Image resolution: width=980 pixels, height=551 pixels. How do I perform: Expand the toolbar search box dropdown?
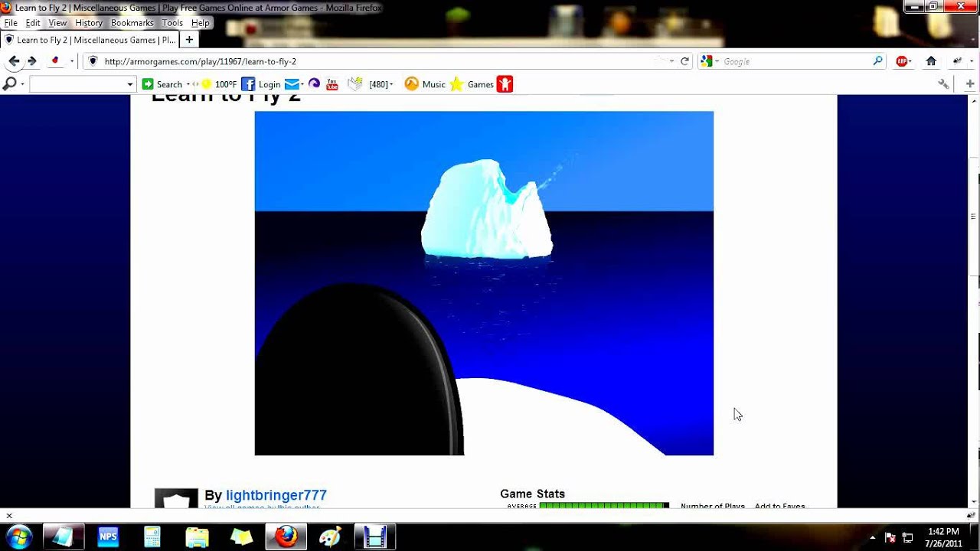tap(130, 84)
